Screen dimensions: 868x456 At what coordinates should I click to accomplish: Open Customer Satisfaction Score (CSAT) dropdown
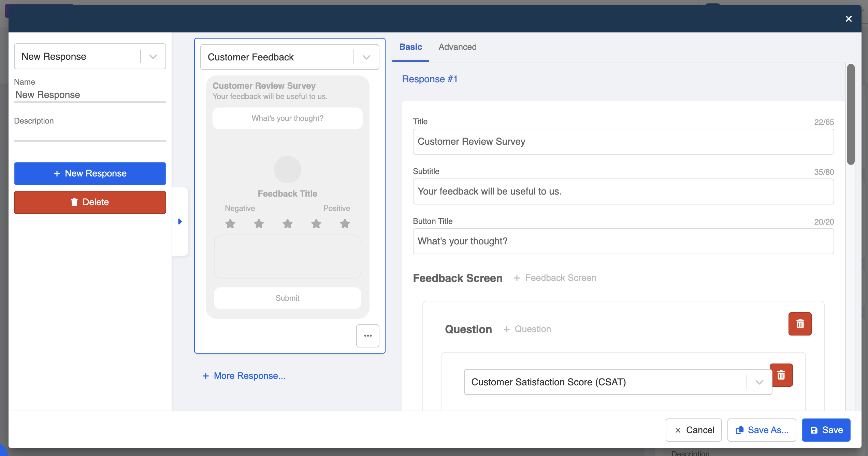tap(759, 382)
